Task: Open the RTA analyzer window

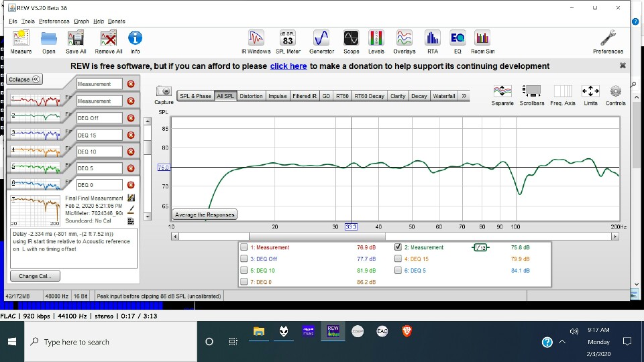Action: coord(432,40)
